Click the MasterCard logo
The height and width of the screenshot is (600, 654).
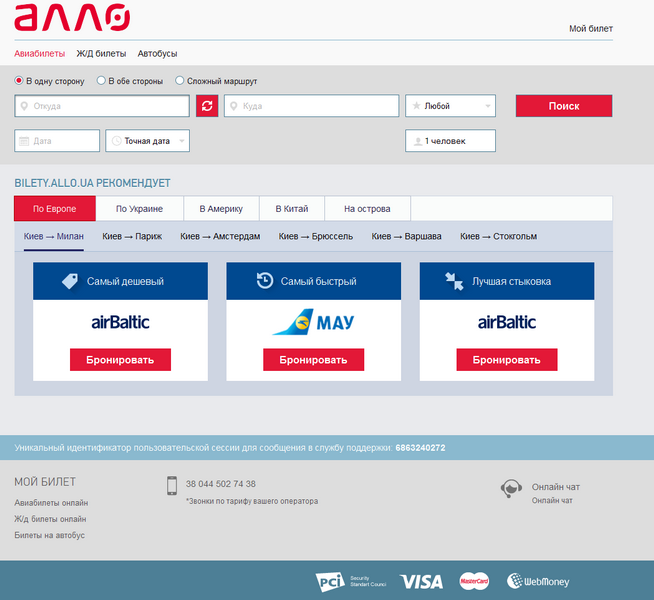point(474,581)
